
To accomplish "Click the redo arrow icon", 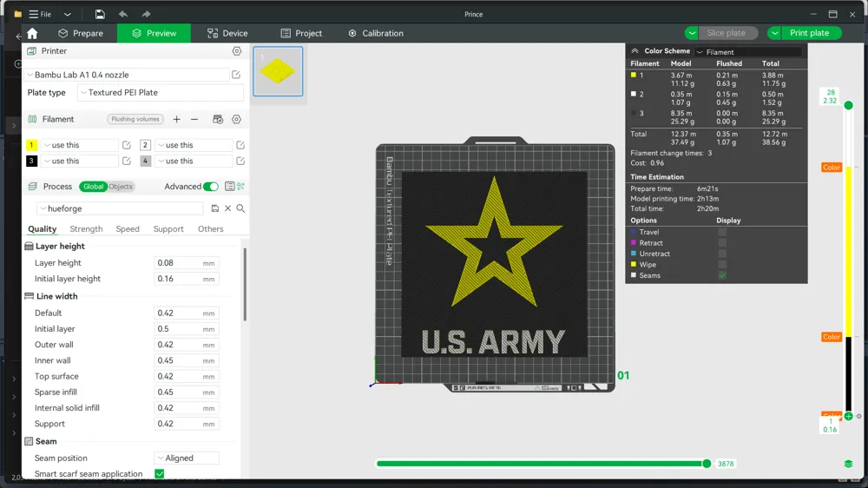I will pyautogui.click(x=146, y=14).
